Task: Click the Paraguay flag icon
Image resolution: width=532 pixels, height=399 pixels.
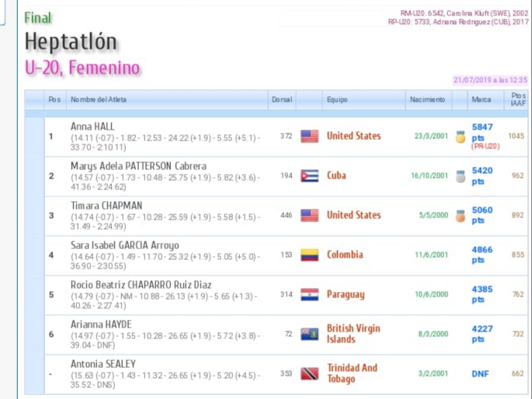Action: tap(309, 294)
